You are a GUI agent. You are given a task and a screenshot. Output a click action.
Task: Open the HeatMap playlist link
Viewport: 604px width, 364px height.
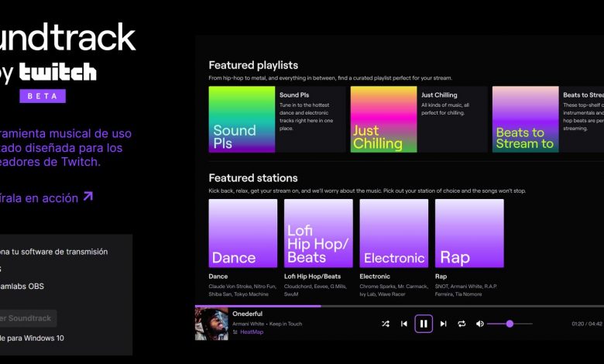tap(252, 332)
